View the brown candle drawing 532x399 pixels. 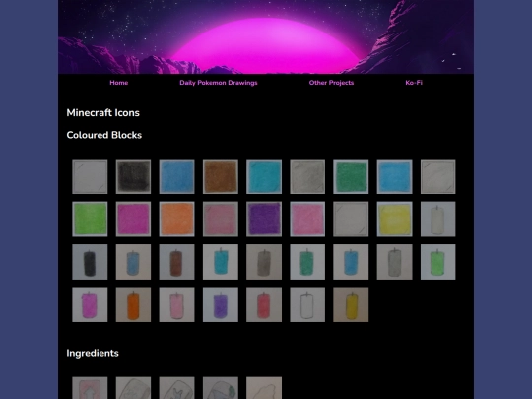tap(176, 262)
